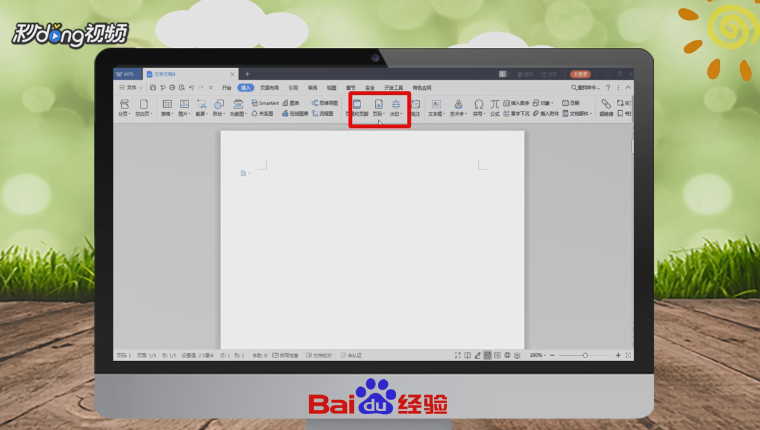Insert a 文本框 text box
This screenshot has width=760, height=430.
point(436,108)
